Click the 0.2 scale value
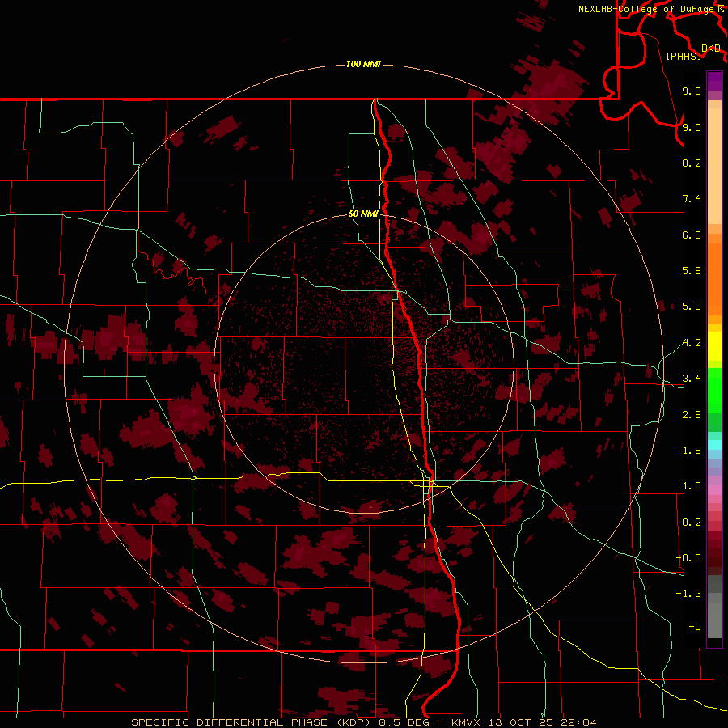Image resolution: width=728 pixels, height=728 pixels. tap(692, 523)
